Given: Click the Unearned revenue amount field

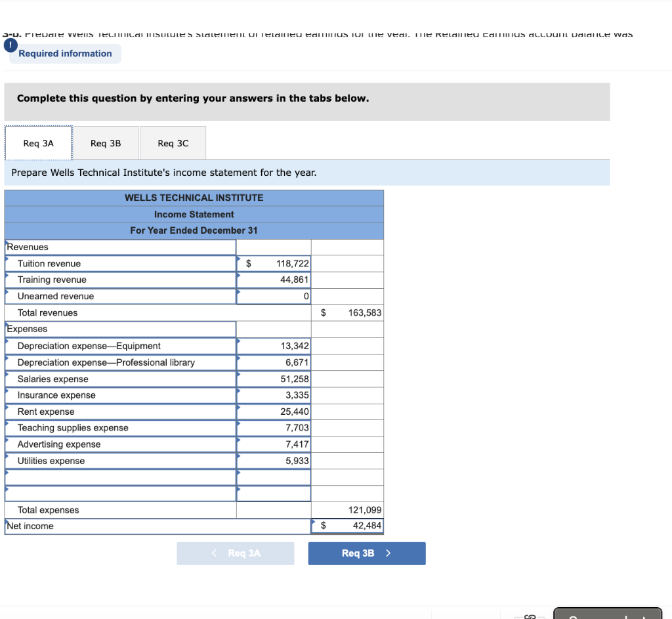Looking at the screenshot, I should pos(273,296).
